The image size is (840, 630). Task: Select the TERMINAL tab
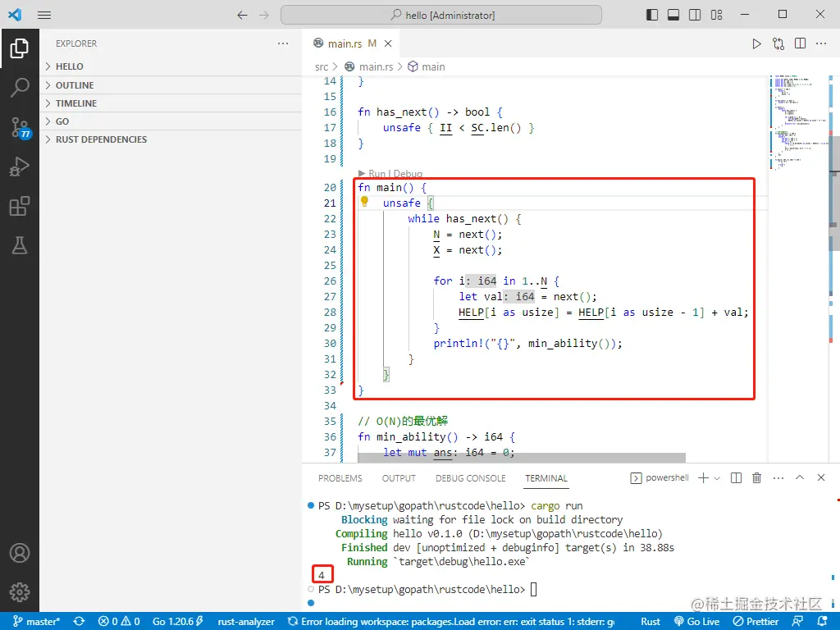pos(546,478)
